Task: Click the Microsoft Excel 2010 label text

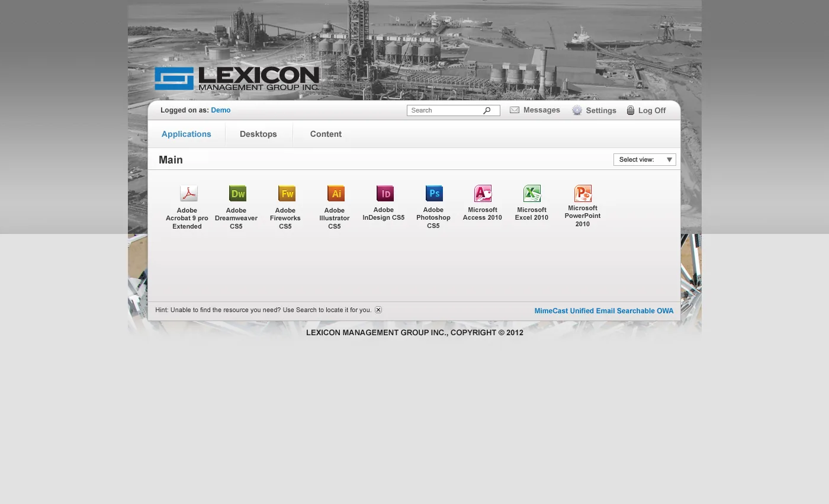Action: pyautogui.click(x=532, y=214)
